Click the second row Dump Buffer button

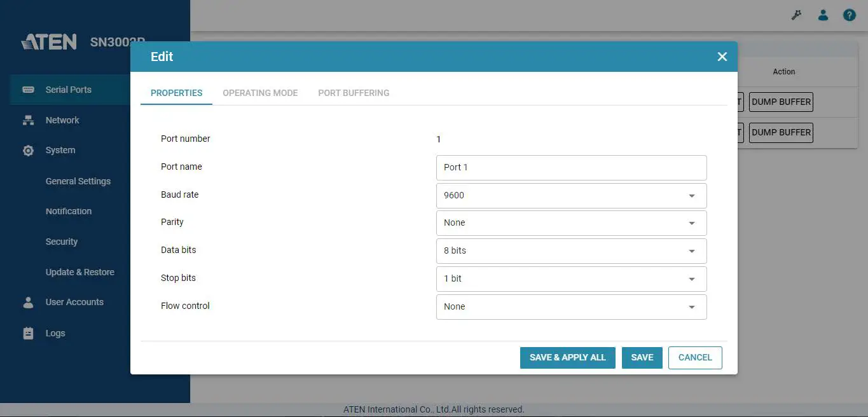781,132
